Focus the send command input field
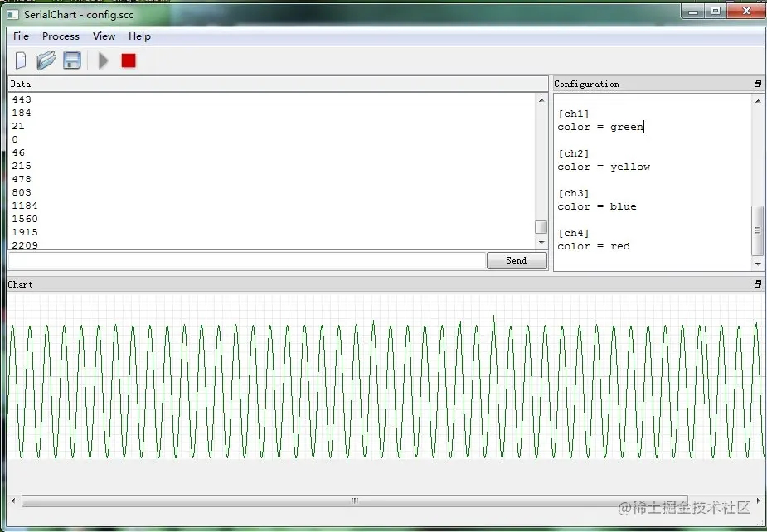 tap(247, 261)
